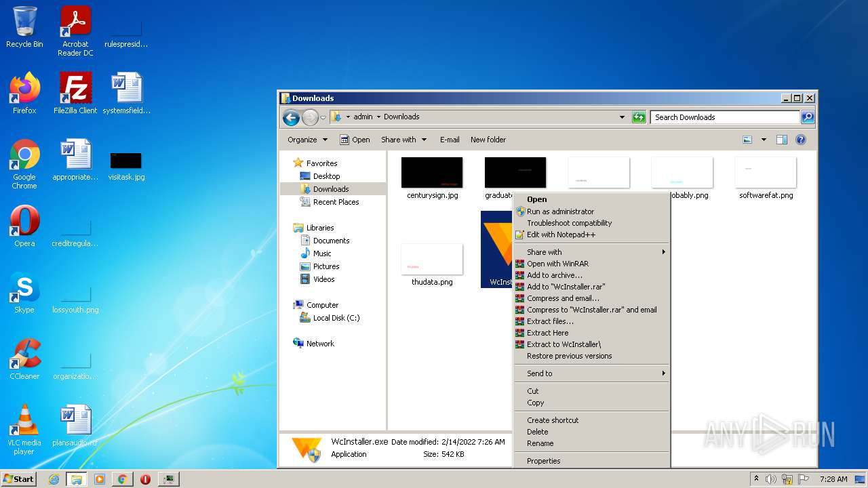The height and width of the screenshot is (488, 868).
Task: Open Internet Explorer from the taskbar
Action: [x=54, y=479]
